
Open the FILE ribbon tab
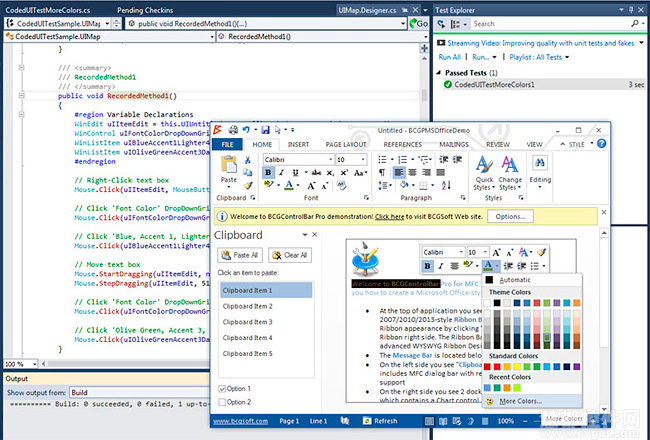coord(227,144)
